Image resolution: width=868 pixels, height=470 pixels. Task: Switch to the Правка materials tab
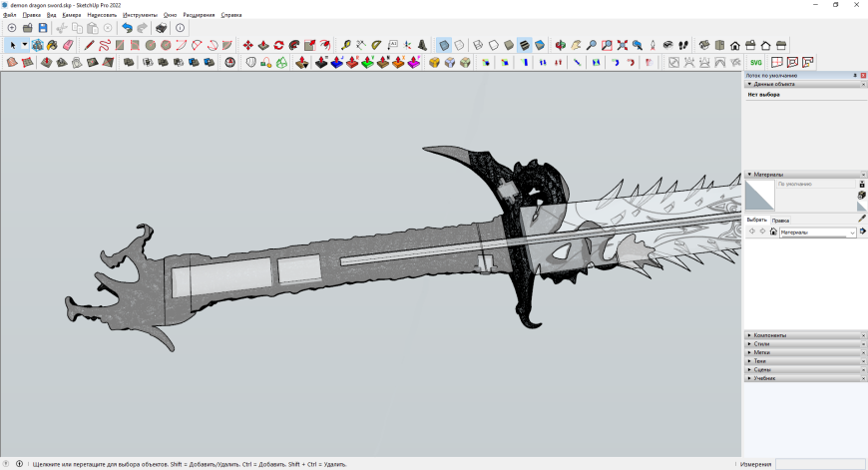pos(780,220)
